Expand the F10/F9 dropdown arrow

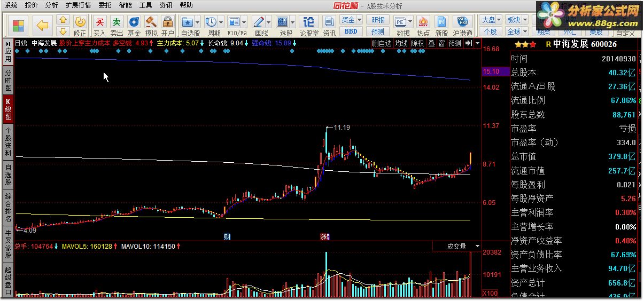244,22
